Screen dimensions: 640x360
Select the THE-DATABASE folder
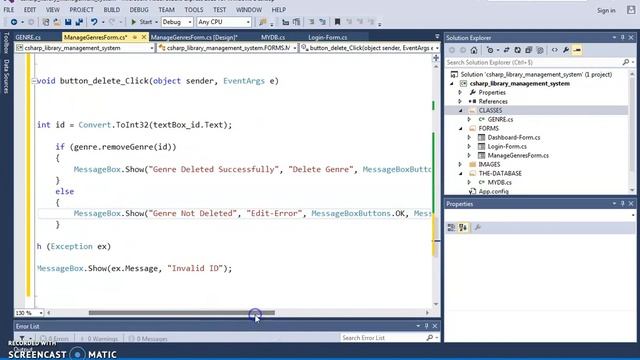coord(500,173)
